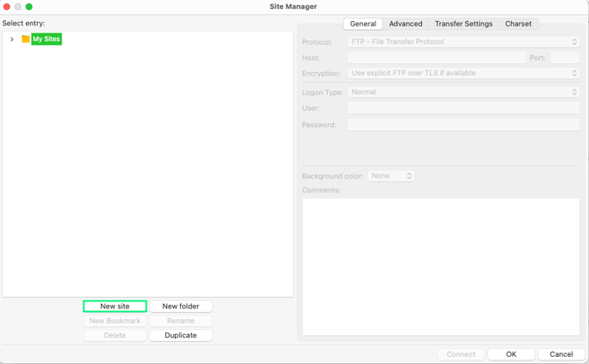Switch to the General tab
589x364 pixels.
click(x=363, y=24)
